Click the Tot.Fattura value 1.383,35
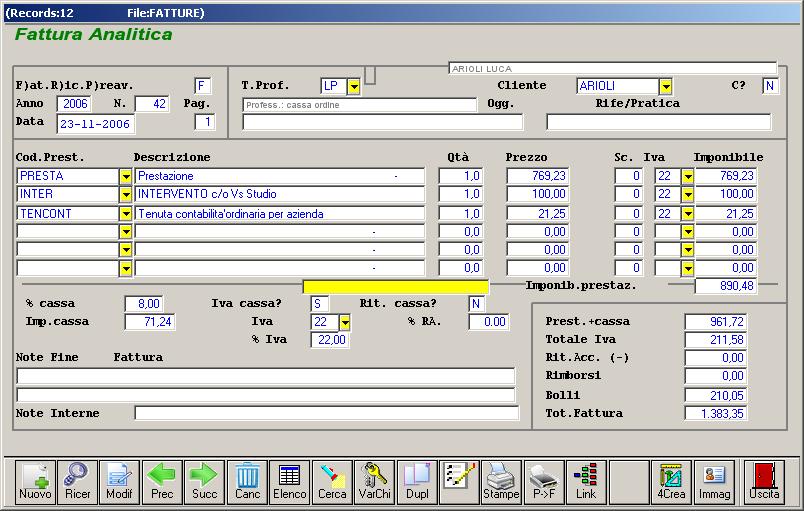 (x=716, y=414)
